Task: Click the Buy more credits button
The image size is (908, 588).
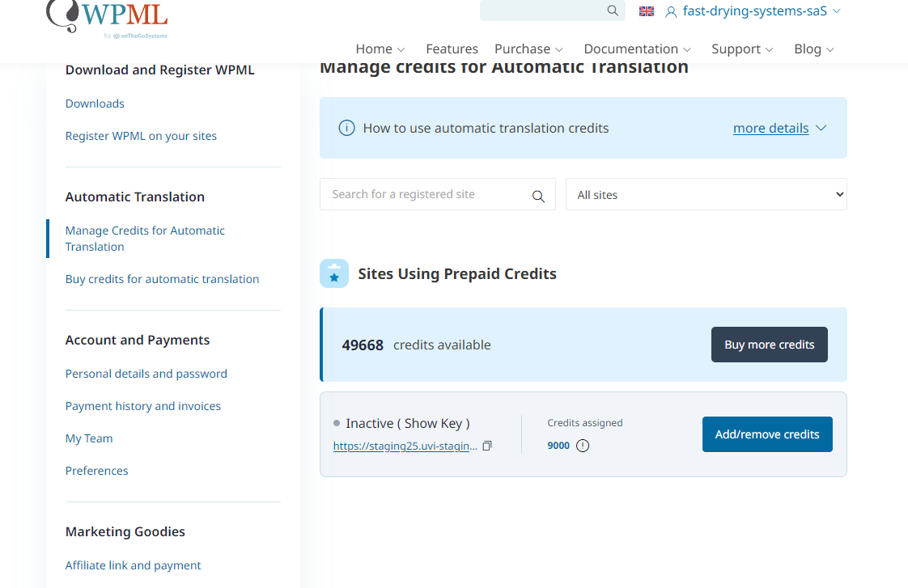Action: 769,345
